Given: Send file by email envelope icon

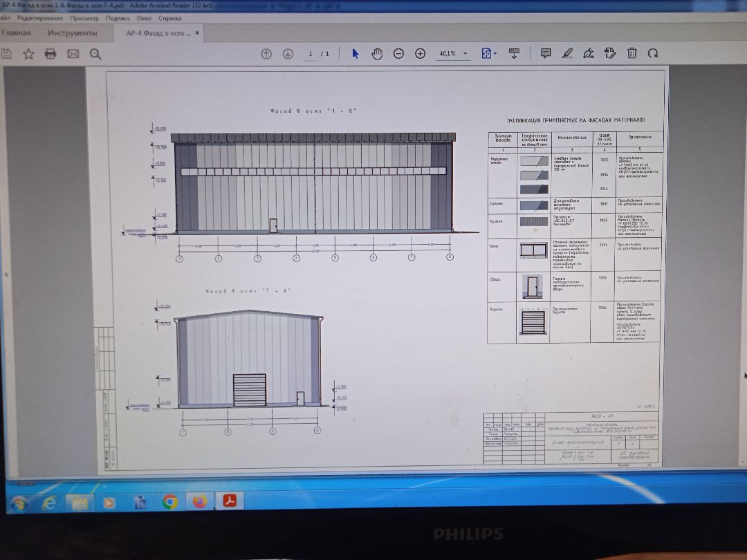Looking at the screenshot, I should pyautogui.click(x=73, y=54).
